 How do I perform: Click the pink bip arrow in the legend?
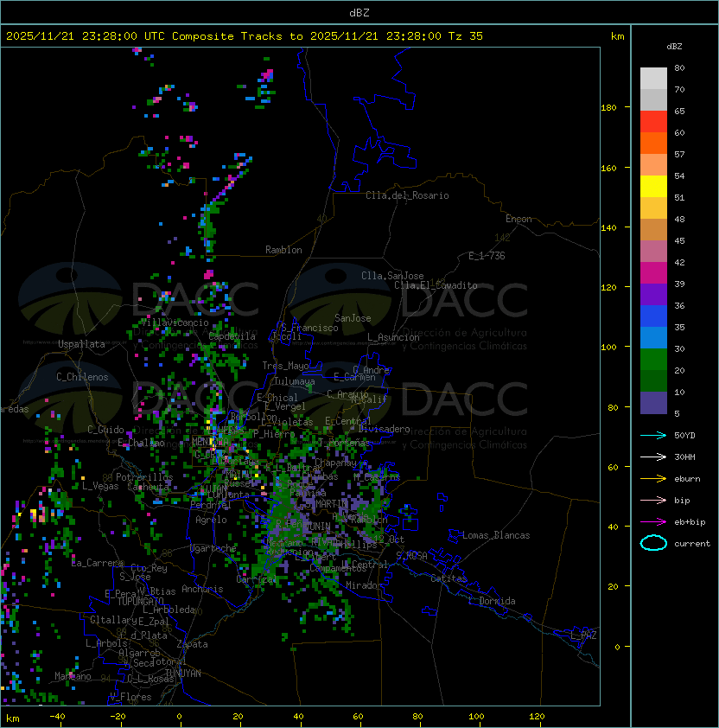click(x=653, y=500)
